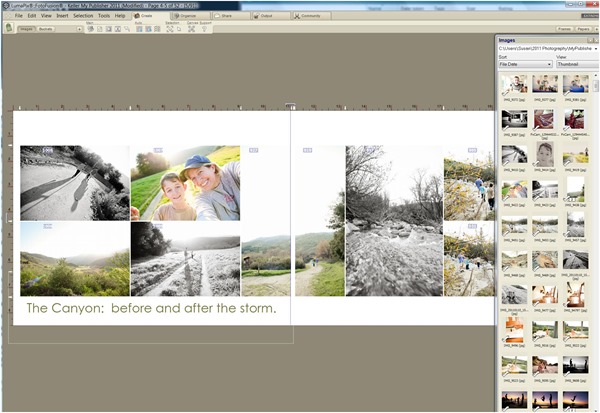Click the third icon in the Main group

(109, 29)
